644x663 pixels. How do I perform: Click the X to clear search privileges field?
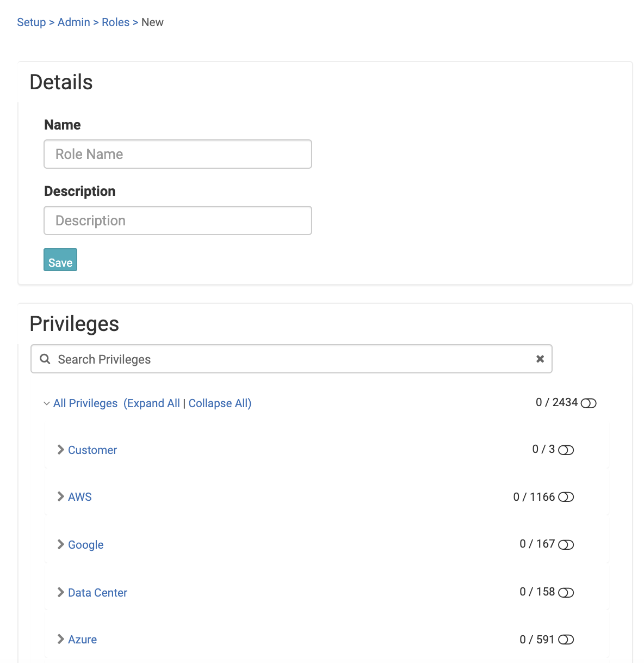[540, 359]
